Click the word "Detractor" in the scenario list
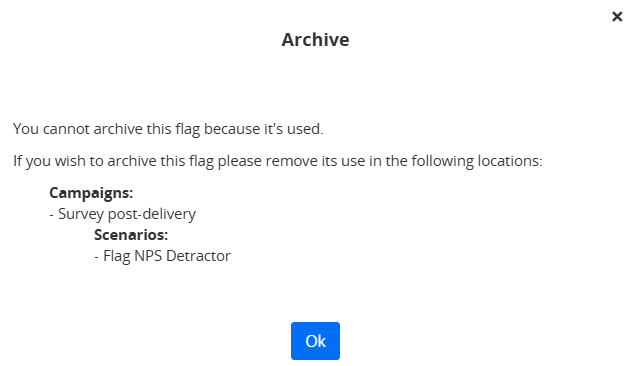Image resolution: width=628 pixels, height=366 pixels. coord(198,256)
